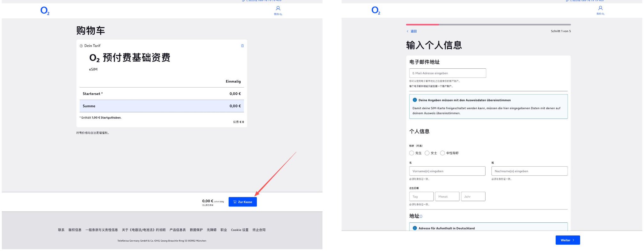The width and height of the screenshot is (644, 251).
Task: Open the 联系 footer link
Action: click(61, 230)
